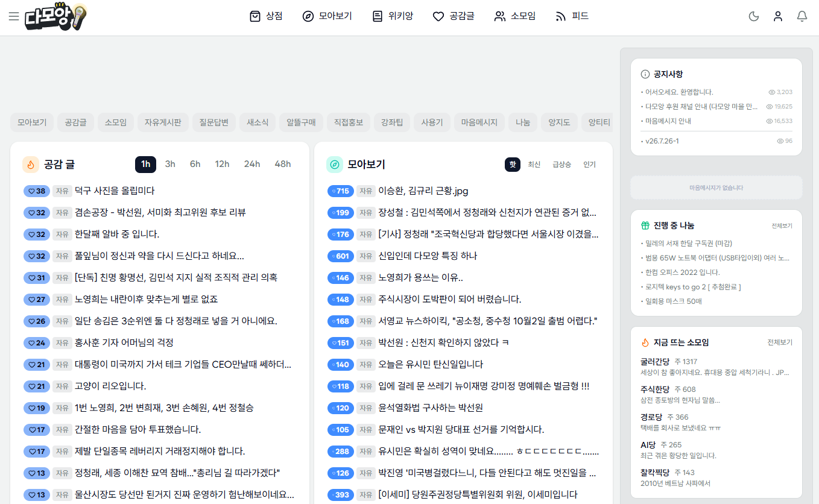Screen dimensions: 819x504
Task: Click the 715 likes heart badge
Action: click(x=341, y=191)
